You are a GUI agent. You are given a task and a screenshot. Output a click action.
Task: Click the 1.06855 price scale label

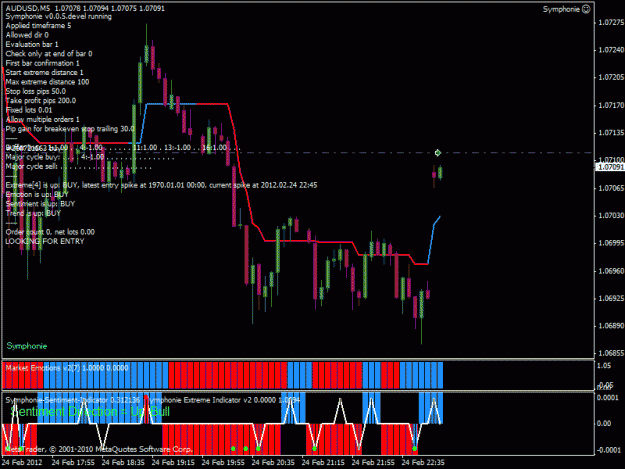click(611, 353)
